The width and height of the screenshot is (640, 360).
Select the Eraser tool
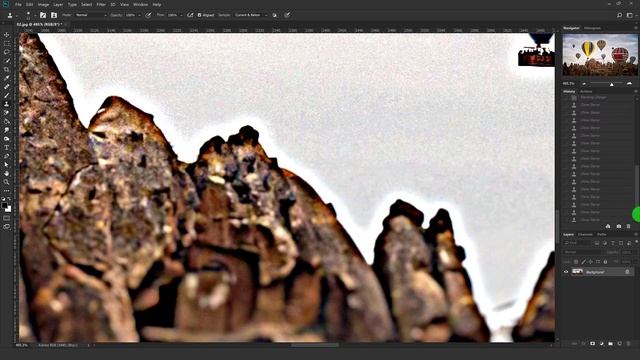coord(7,121)
